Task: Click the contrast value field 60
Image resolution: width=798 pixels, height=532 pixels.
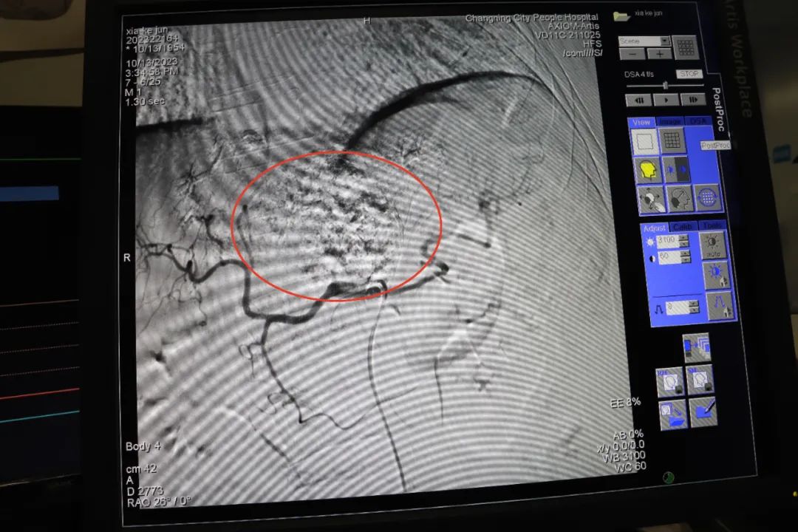Action: tap(669, 258)
